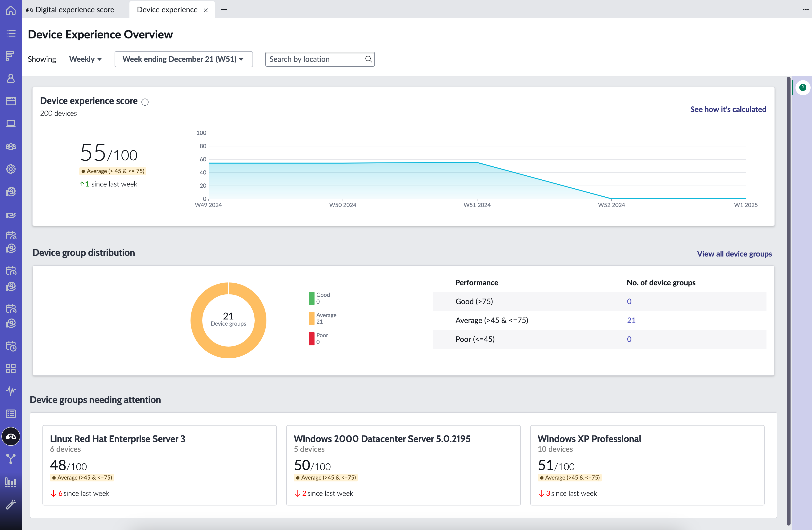Add a new tab with plus
Viewport: 812px width, 530px height.
click(x=224, y=10)
